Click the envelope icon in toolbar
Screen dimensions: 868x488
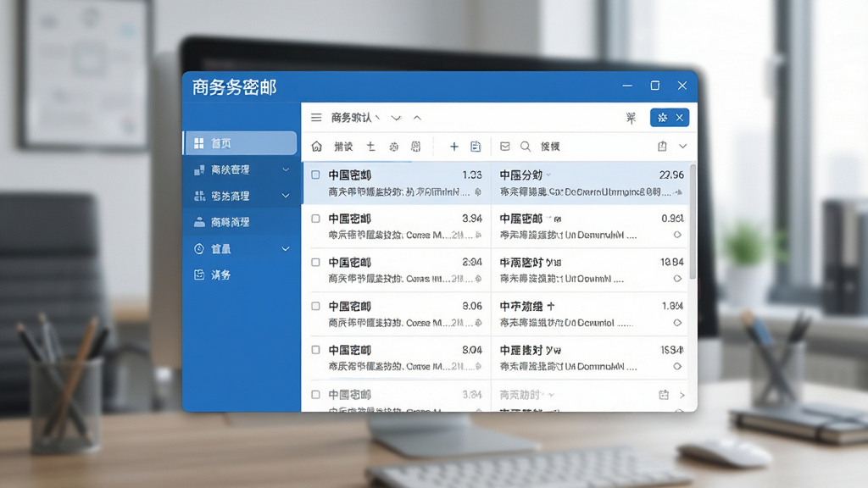tap(505, 146)
